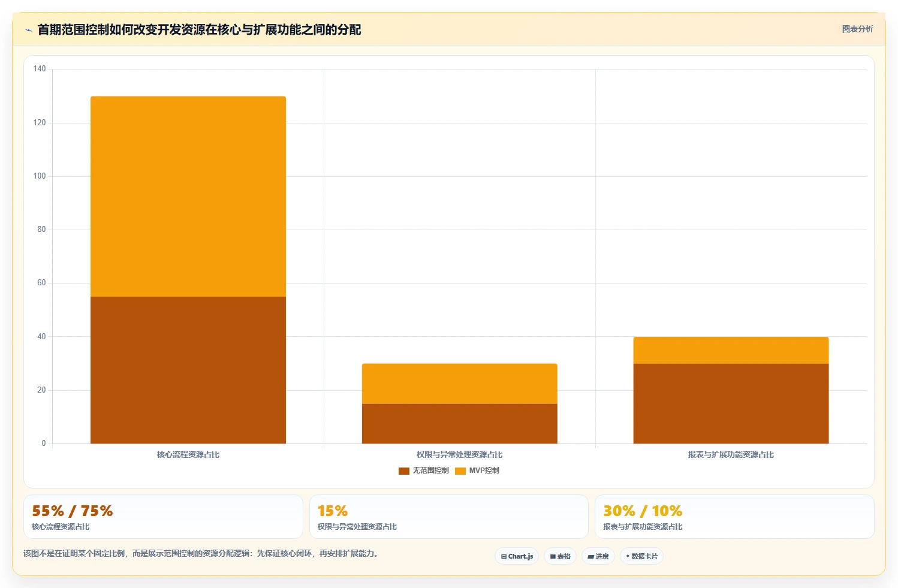898x588 pixels.
Task: Click the Chart.js chip
Action: click(x=517, y=556)
